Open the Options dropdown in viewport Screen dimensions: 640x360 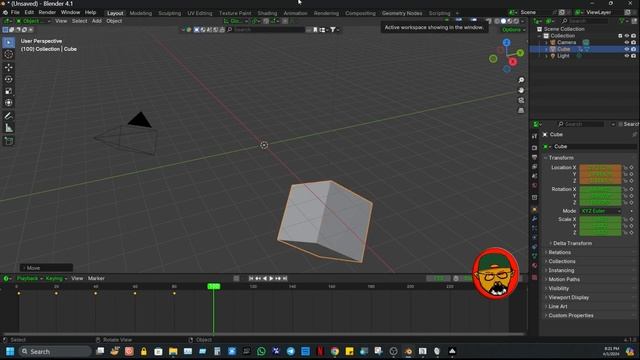(513, 30)
